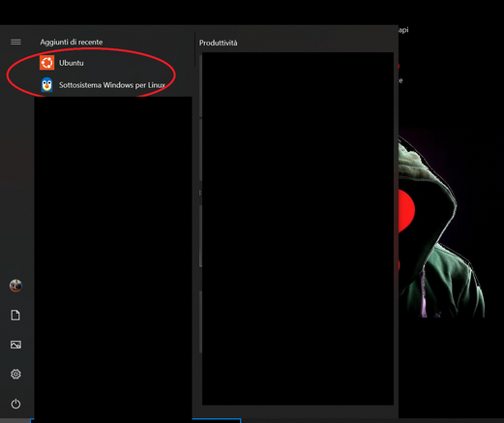The image size is (504, 423).
Task: Expand the Start menu hamburger navigation
Action: point(15,42)
